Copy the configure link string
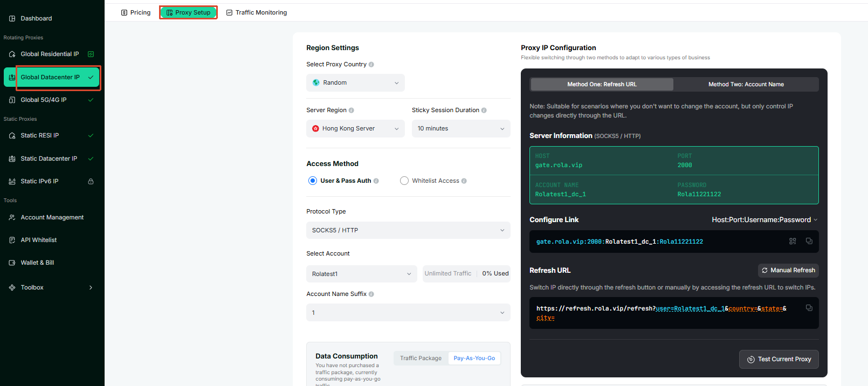This screenshot has height=386, width=868. tap(809, 241)
